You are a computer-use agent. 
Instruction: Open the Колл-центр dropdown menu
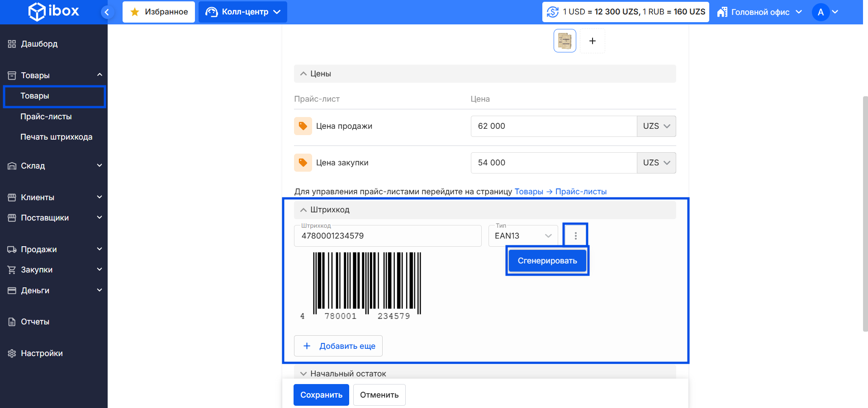[243, 12]
